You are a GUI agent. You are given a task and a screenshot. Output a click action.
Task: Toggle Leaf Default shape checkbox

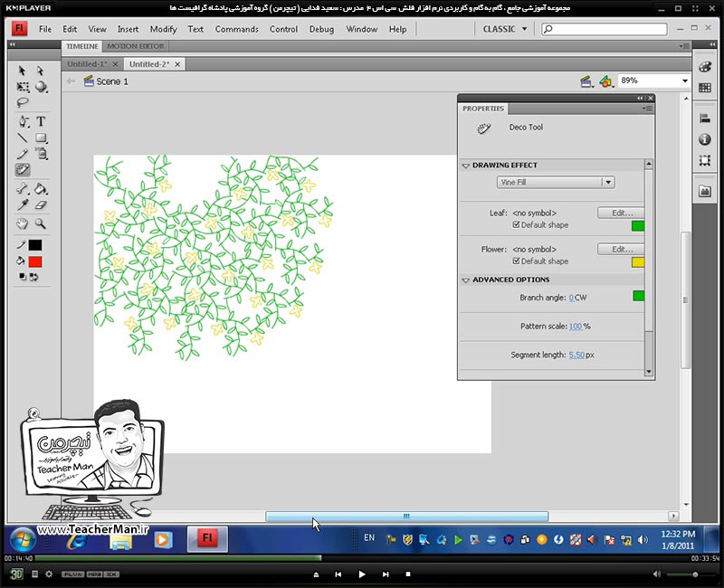[x=516, y=224]
